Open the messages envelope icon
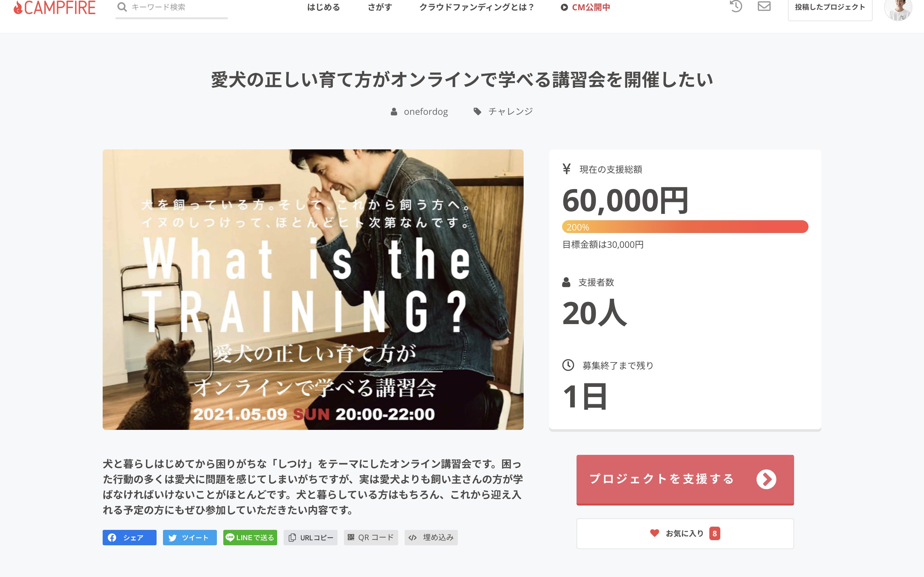 coord(764,6)
